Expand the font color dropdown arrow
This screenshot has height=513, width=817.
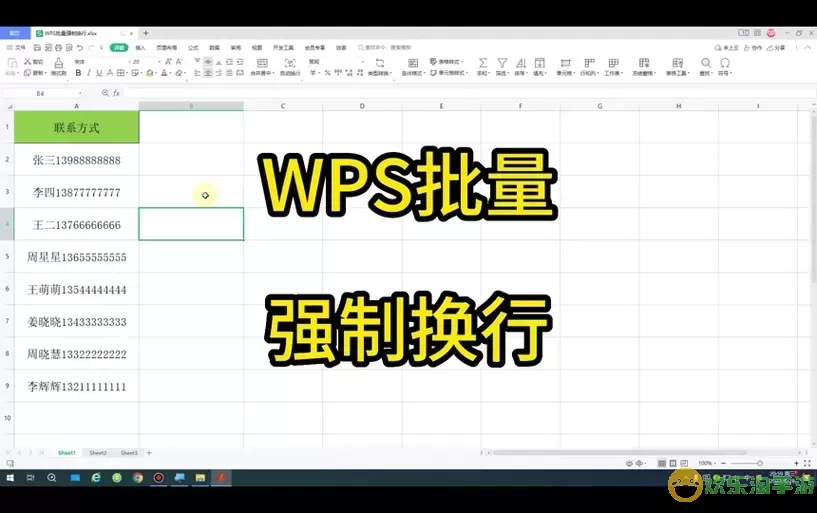(170, 73)
